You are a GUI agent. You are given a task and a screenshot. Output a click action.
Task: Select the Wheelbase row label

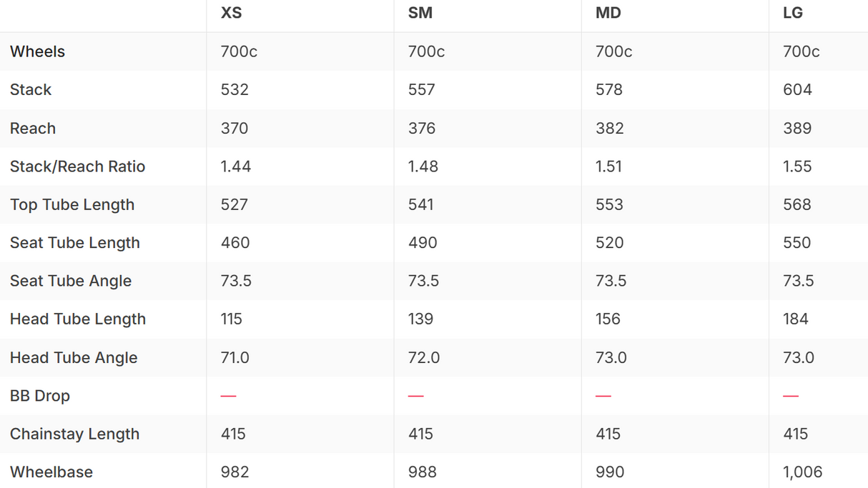pyautogui.click(x=51, y=472)
